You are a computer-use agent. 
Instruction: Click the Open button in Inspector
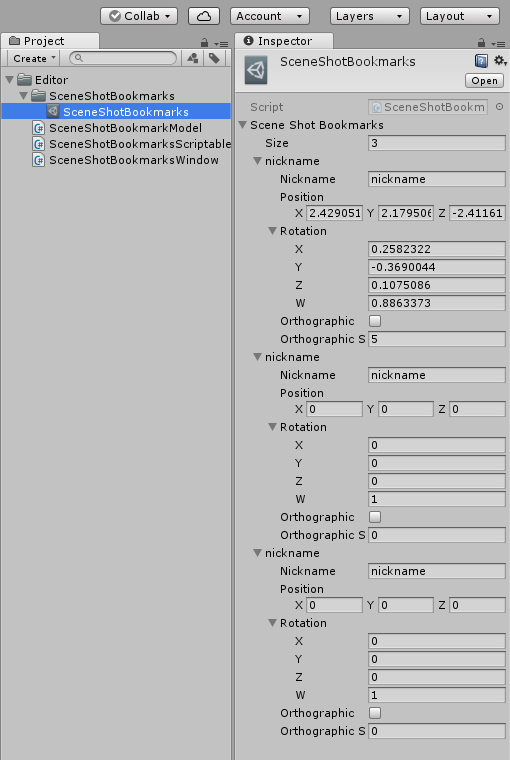coord(484,80)
